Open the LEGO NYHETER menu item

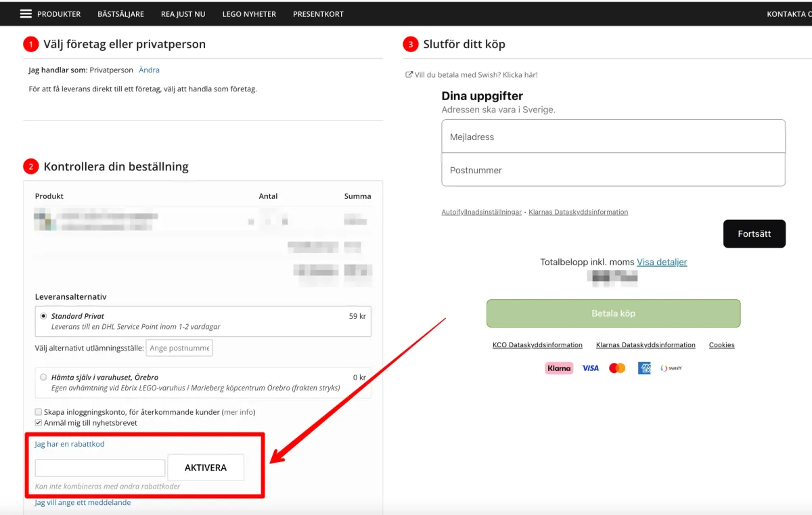click(249, 14)
